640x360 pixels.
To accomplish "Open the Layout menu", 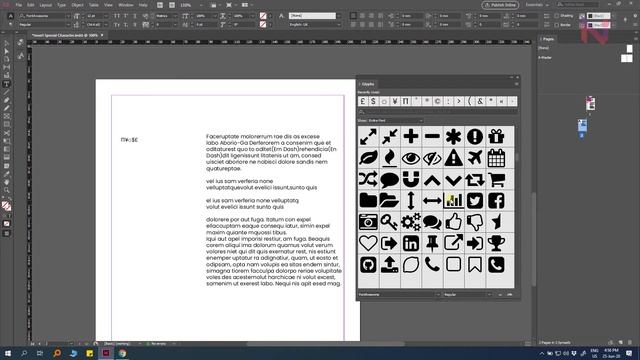I will [45, 5].
